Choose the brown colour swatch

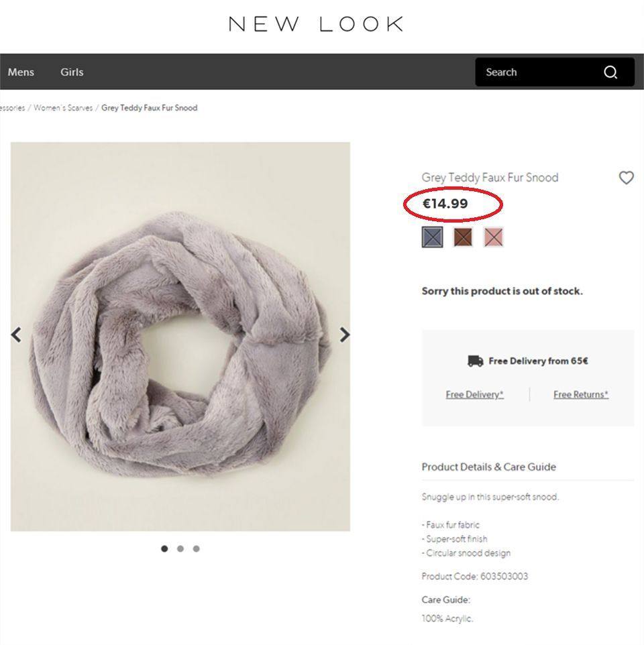(463, 237)
